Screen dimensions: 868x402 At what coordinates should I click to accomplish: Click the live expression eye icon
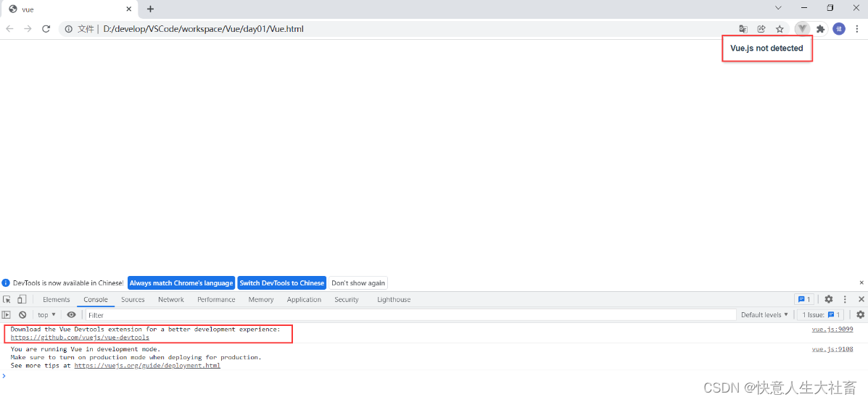71,314
